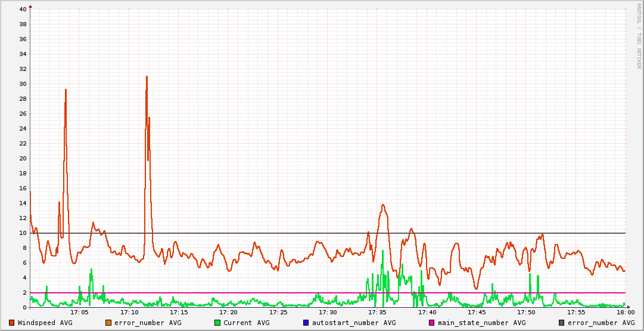This screenshot has height=331, width=644.
Task: Click the y-axis value 4
Action: [25, 277]
